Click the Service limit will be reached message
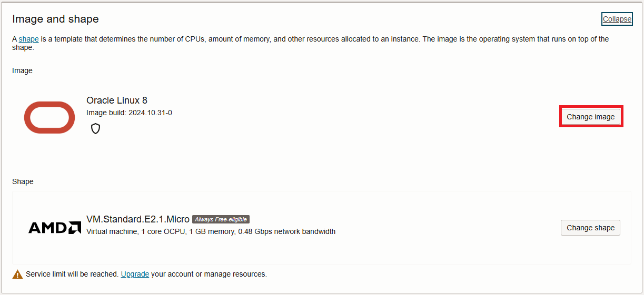 (72, 274)
